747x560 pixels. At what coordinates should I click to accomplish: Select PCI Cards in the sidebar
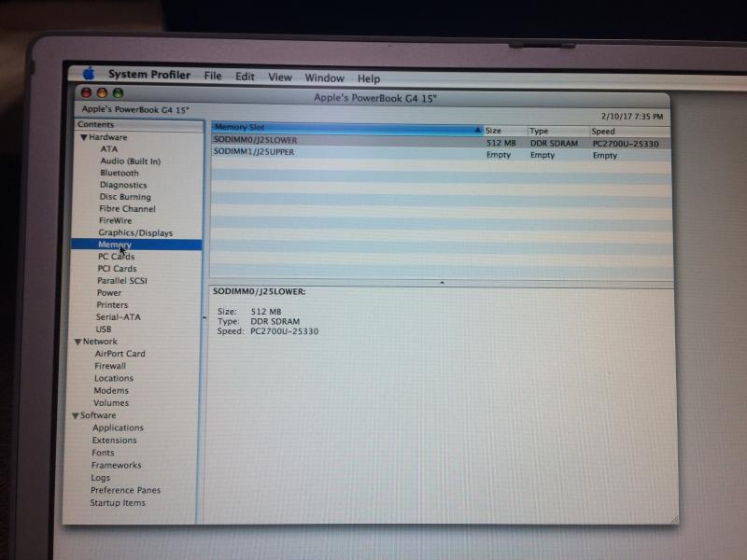118,269
